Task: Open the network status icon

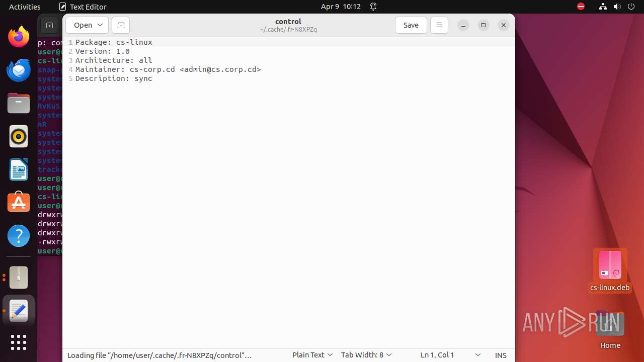Action: [603, 7]
